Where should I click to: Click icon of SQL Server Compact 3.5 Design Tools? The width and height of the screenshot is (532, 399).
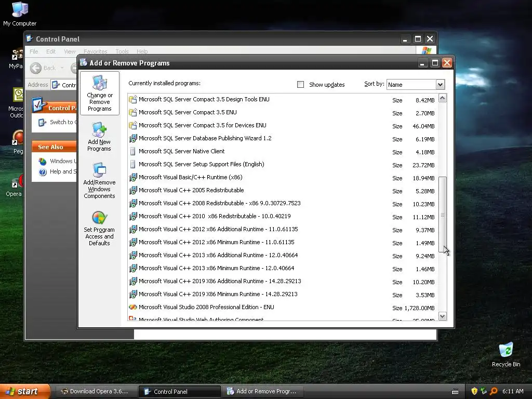tap(133, 99)
